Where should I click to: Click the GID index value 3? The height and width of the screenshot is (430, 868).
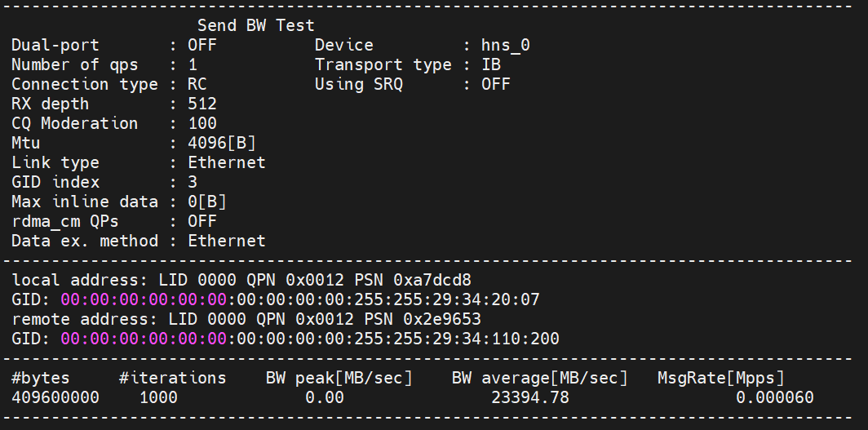193,182
